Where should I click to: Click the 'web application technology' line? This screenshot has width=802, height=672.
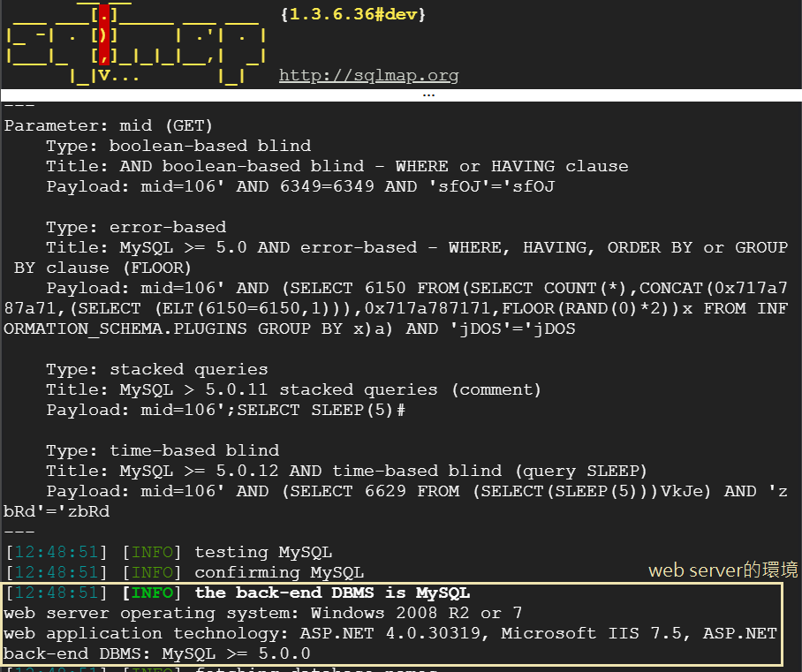coord(390,634)
